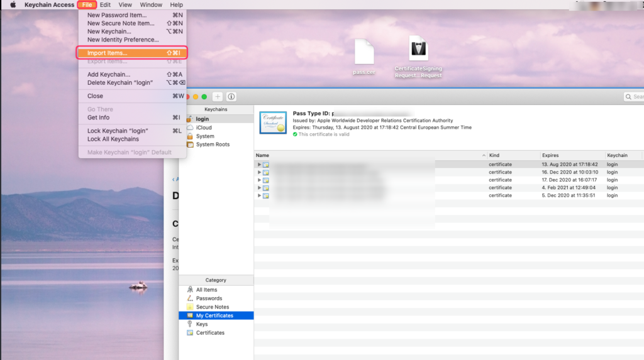The height and width of the screenshot is (360, 644).
Task: Expand certificate expiring 4. Feb 2021
Action: [x=259, y=188]
